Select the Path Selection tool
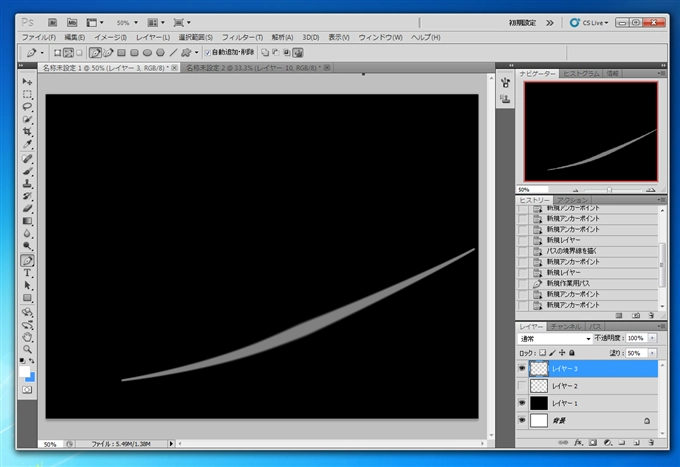 pos(27,285)
